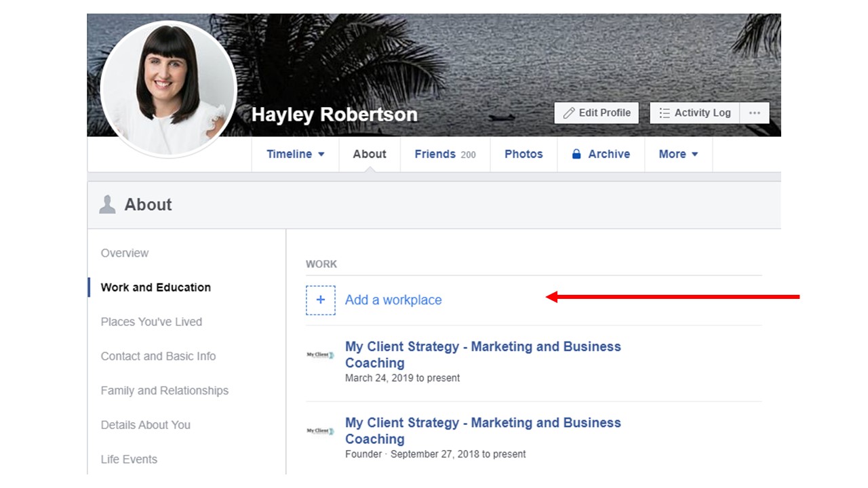This screenshot has height=488, width=868.
Task: Open the Friends tab
Action: (x=445, y=155)
